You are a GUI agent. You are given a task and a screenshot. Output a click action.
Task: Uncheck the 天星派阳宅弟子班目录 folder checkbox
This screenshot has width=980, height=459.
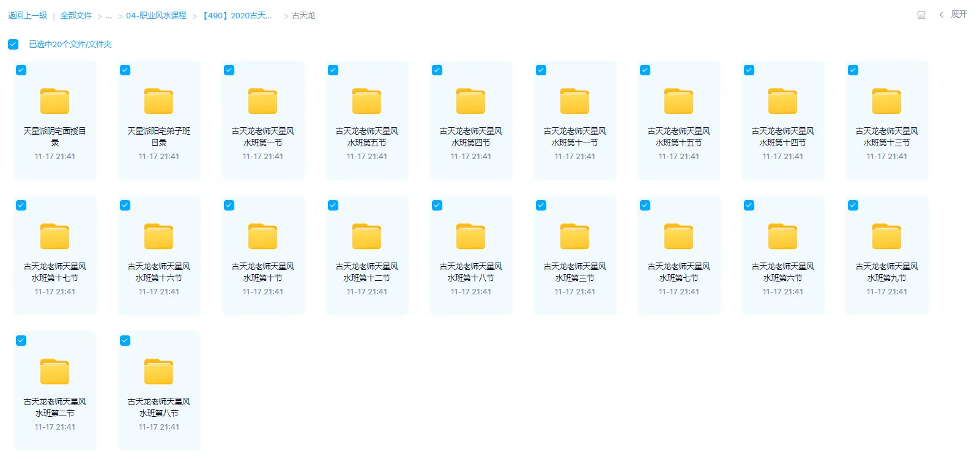[x=125, y=70]
